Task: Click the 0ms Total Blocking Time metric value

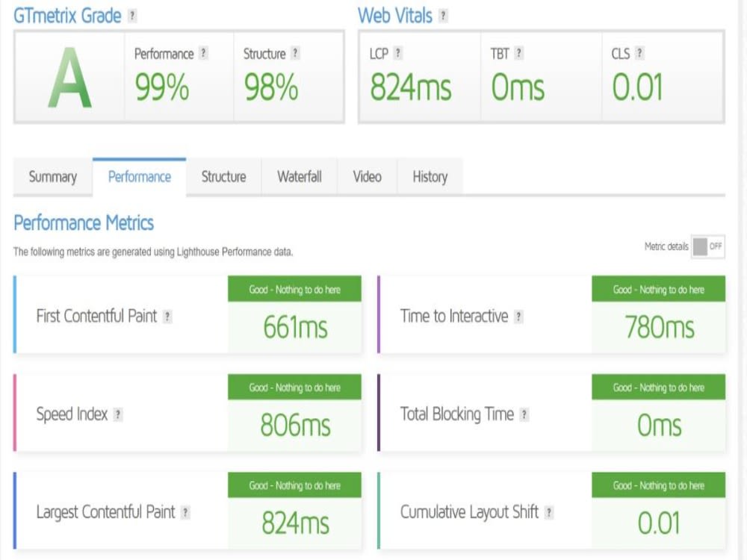Action: 660,426
